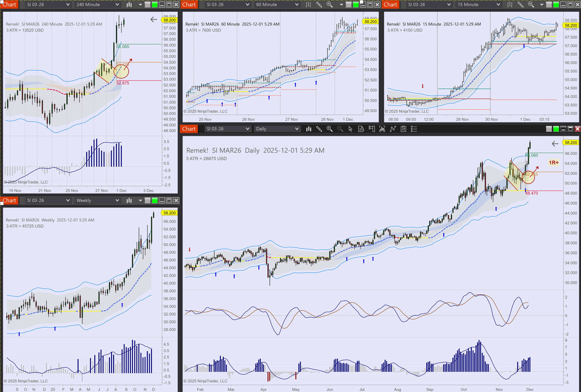Expand 60 Minute interval dropdown
The width and height of the screenshot is (581, 392).
pos(296,4)
